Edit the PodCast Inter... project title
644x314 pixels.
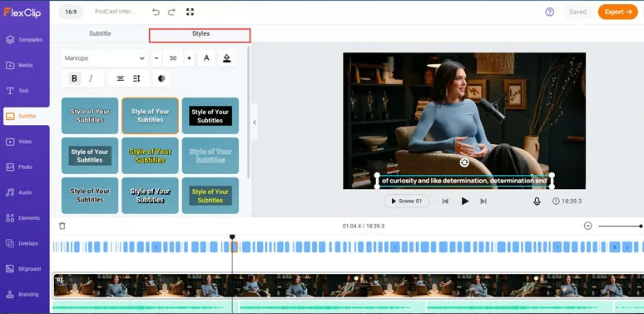pos(115,12)
